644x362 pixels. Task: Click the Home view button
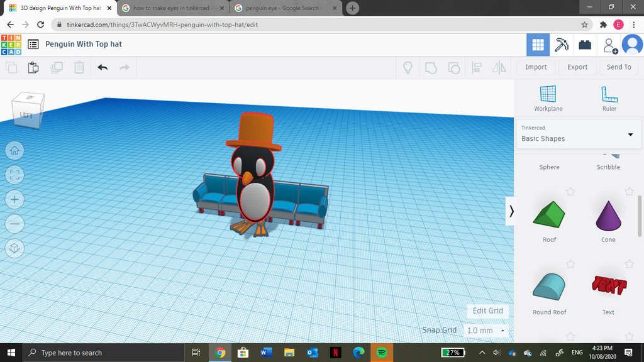pyautogui.click(x=14, y=151)
